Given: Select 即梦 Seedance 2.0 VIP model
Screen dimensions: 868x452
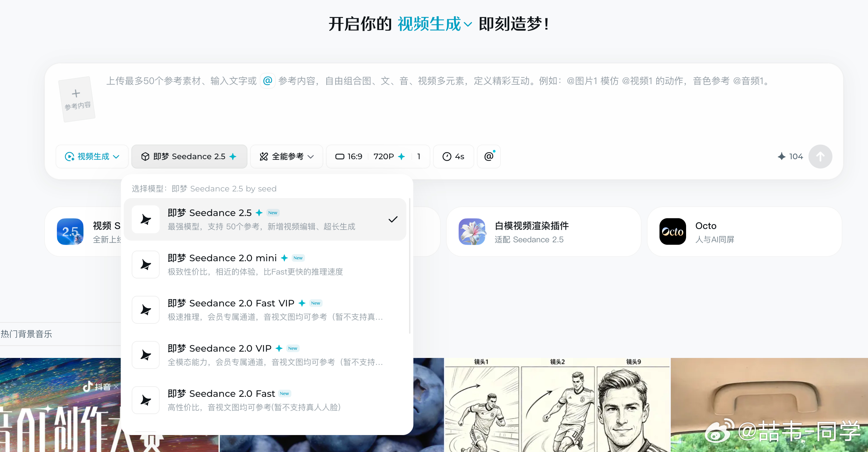Looking at the screenshot, I should (x=265, y=355).
